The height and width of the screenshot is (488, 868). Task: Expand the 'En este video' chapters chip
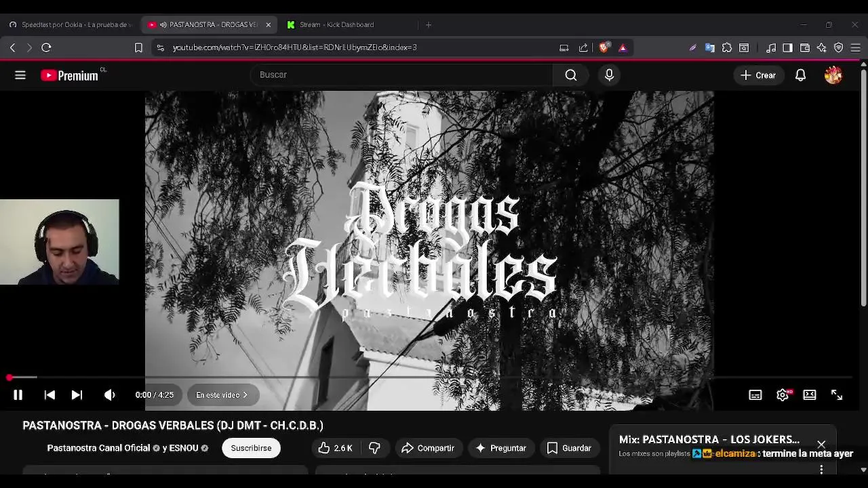pos(222,395)
